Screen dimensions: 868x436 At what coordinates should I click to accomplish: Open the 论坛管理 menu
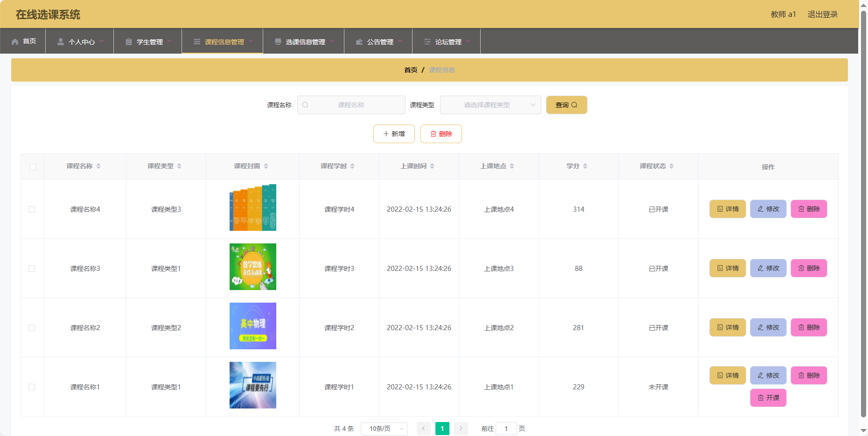tap(447, 41)
